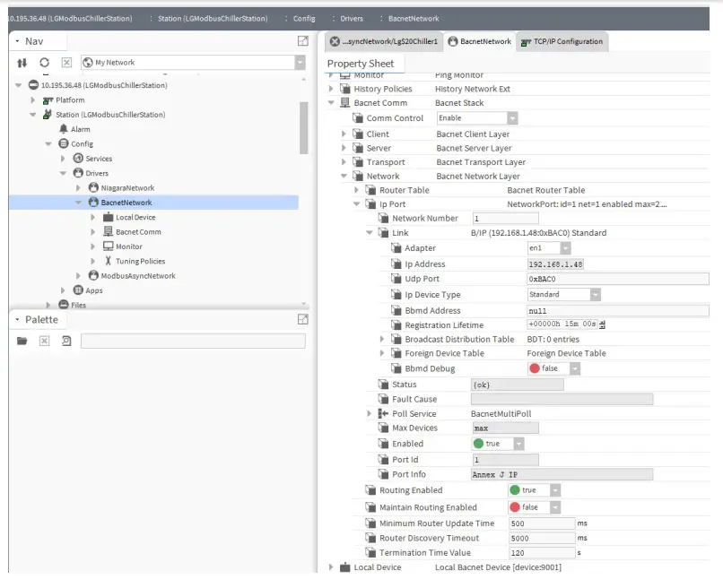Collapse the Link property row
This screenshot has width=723, height=588.
tap(370, 233)
